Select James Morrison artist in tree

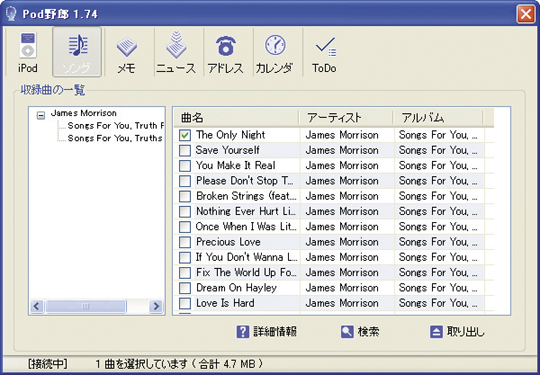click(x=84, y=113)
